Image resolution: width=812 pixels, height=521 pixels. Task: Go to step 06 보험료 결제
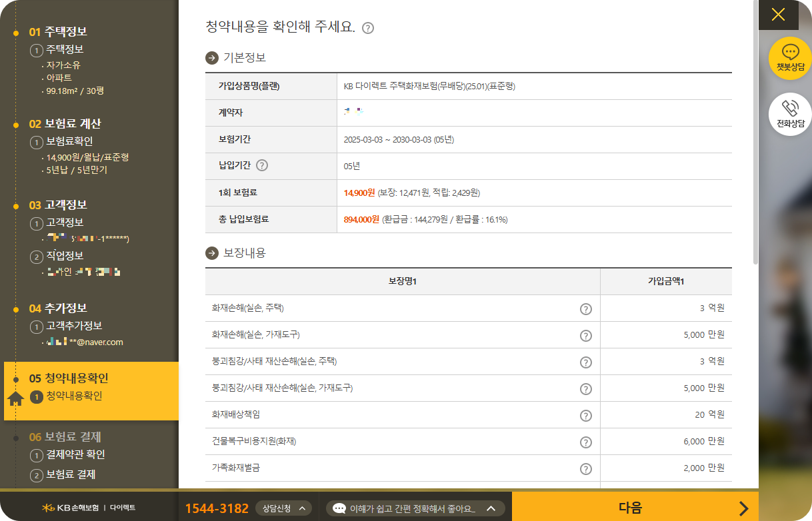(65, 437)
